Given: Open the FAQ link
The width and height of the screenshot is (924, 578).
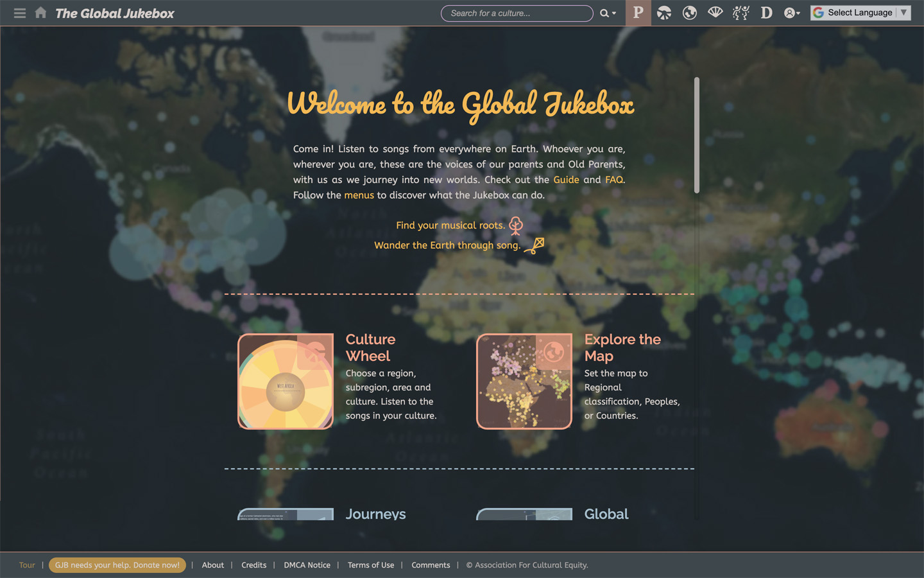Looking at the screenshot, I should 613,180.
